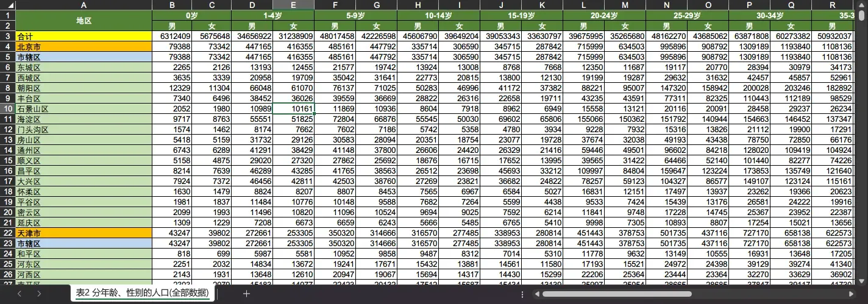The width and height of the screenshot is (868, 304).
Task: Add a new sheet with plus button
Action: click(246, 294)
